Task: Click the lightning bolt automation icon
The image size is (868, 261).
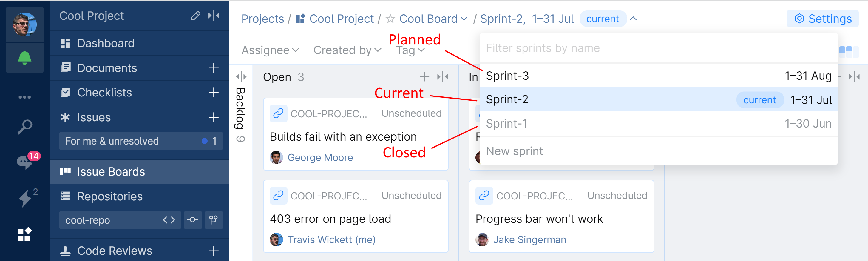Action: (x=25, y=198)
